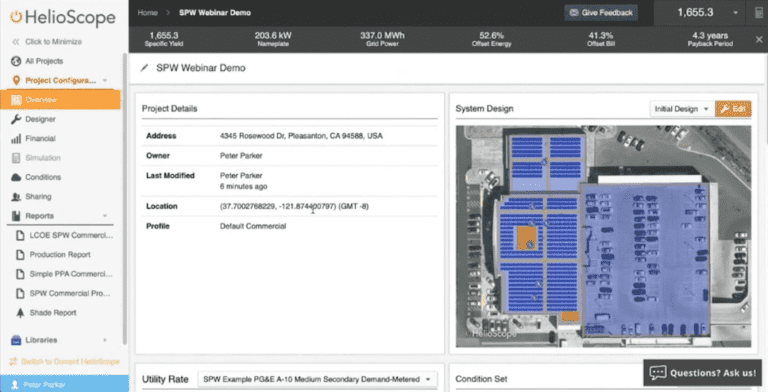Click the Give Feedback button
Image resolution: width=768 pixels, height=392 pixels.
[601, 13]
